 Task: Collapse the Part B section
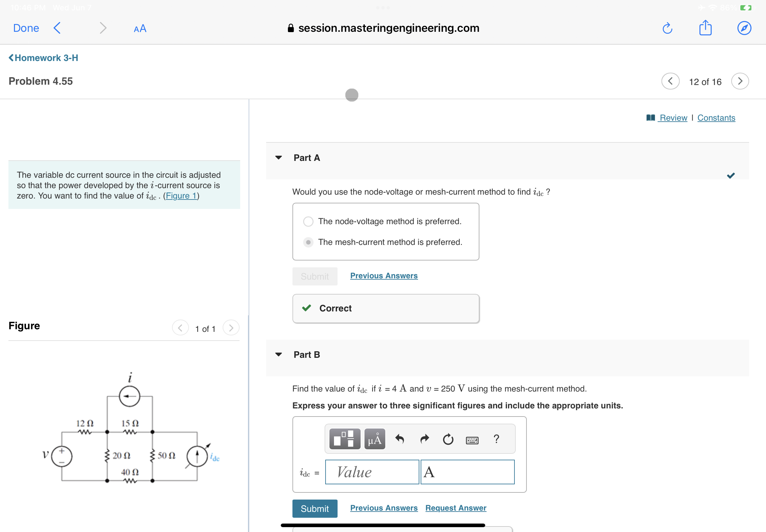tap(278, 354)
